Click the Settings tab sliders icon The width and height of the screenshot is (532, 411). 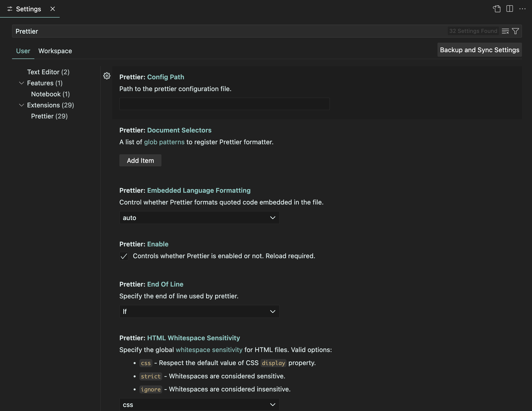10,9
